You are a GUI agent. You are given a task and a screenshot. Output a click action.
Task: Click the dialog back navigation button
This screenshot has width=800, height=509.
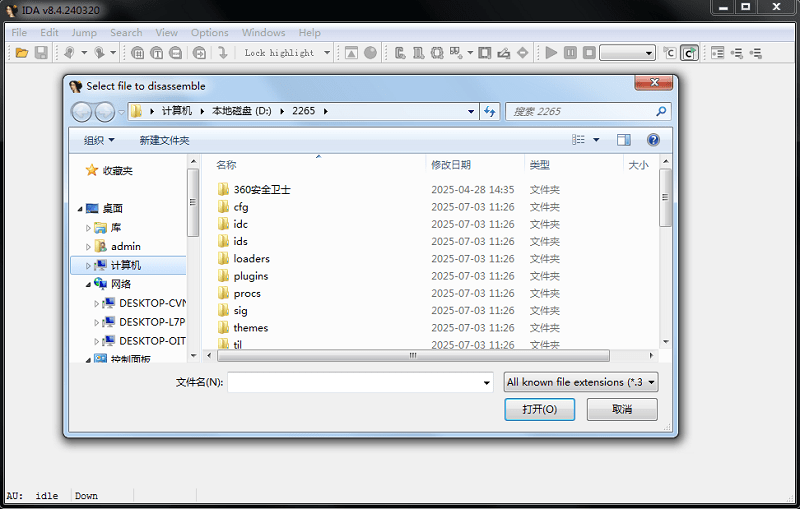(81, 112)
